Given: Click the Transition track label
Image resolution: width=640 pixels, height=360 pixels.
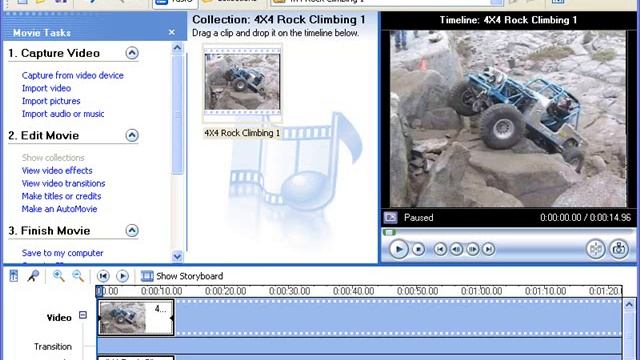Looking at the screenshot, I should tap(53, 347).
